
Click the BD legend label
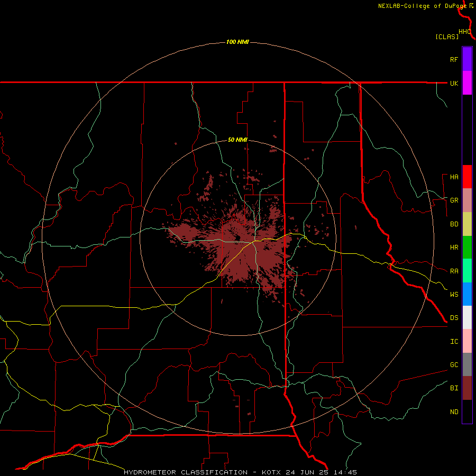click(454, 224)
